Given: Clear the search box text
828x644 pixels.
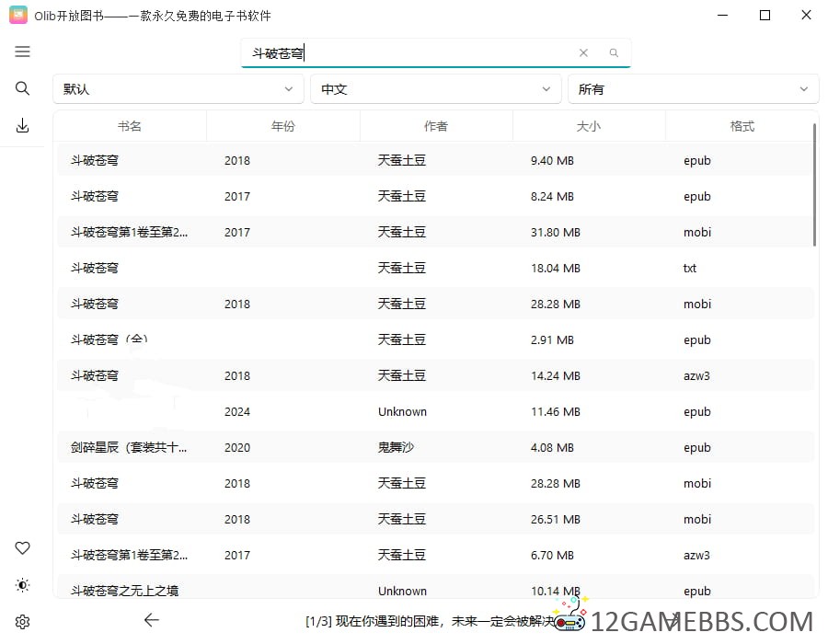Looking at the screenshot, I should tap(583, 53).
